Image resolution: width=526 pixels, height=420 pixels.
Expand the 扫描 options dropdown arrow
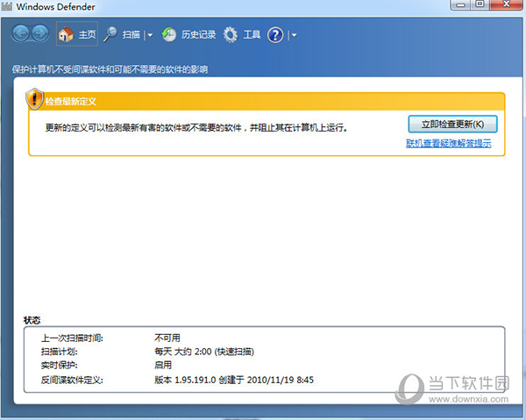pyautogui.click(x=150, y=35)
